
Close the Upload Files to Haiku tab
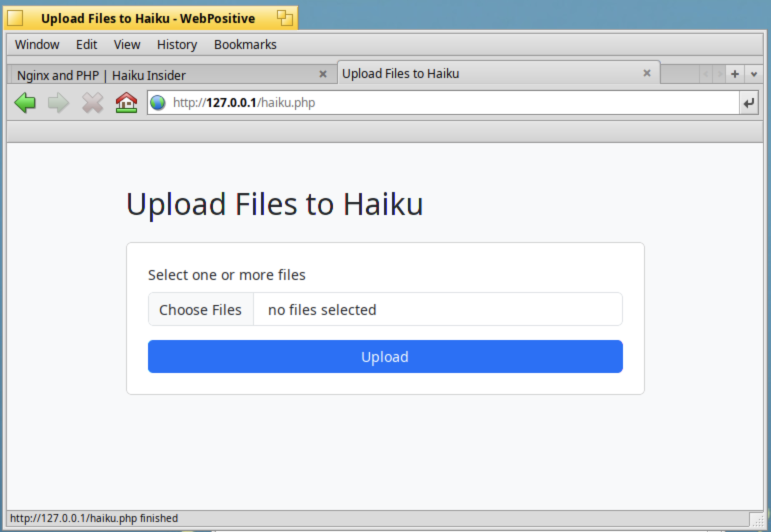[x=647, y=73]
